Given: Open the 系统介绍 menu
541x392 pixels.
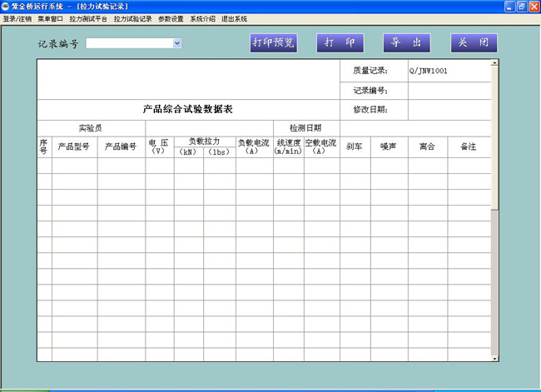Looking at the screenshot, I should 202,18.
